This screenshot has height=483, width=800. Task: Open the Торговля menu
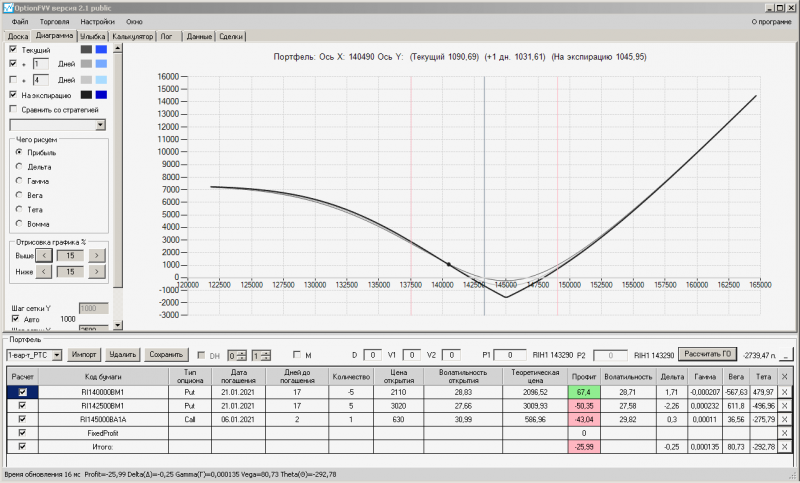tap(54, 22)
